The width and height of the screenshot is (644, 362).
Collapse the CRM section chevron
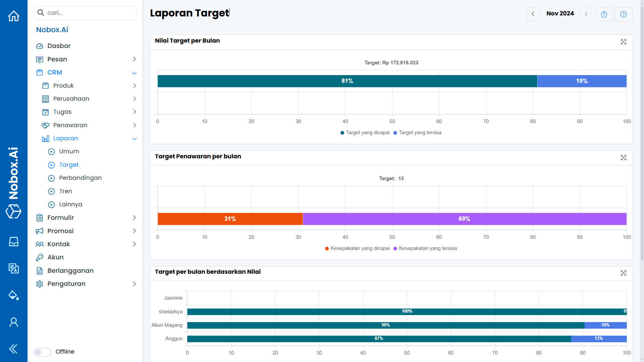tap(134, 72)
